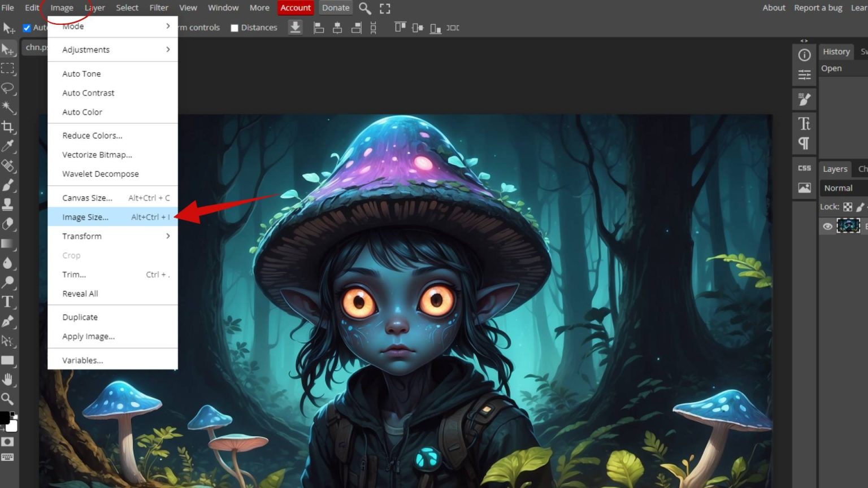Open the Info panel icon
The image size is (868, 488).
(x=804, y=55)
